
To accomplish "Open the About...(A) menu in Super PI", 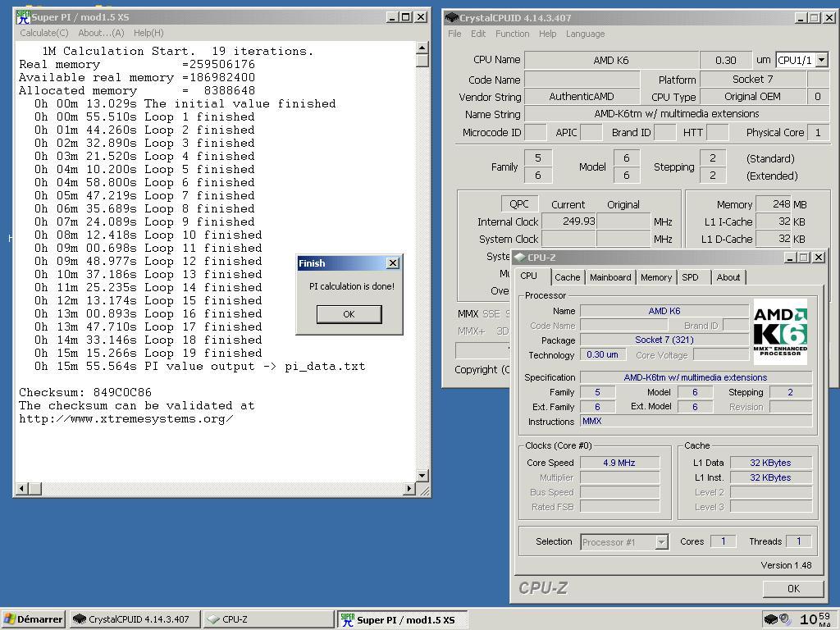I will point(101,33).
